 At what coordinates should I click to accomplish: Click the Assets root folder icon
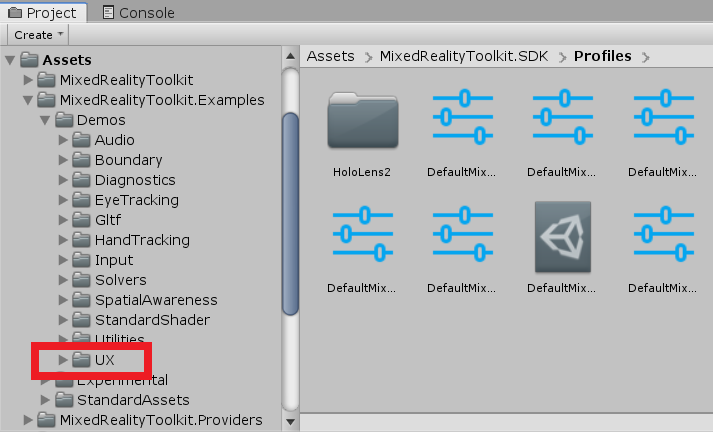(30, 60)
